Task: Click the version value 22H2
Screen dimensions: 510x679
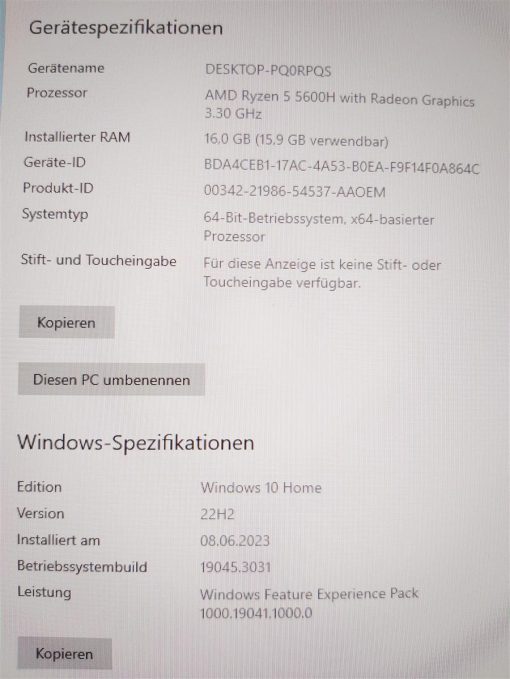Action: pos(217,514)
